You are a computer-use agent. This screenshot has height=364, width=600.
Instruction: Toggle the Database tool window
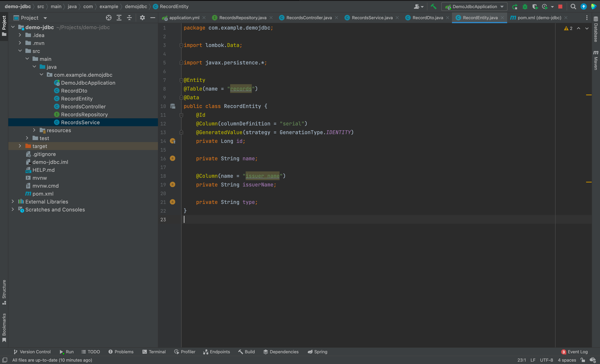tap(596, 29)
